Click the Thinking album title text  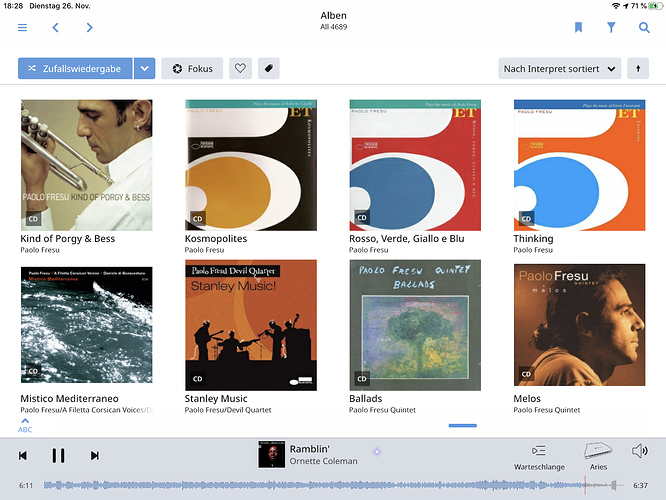[x=533, y=239]
